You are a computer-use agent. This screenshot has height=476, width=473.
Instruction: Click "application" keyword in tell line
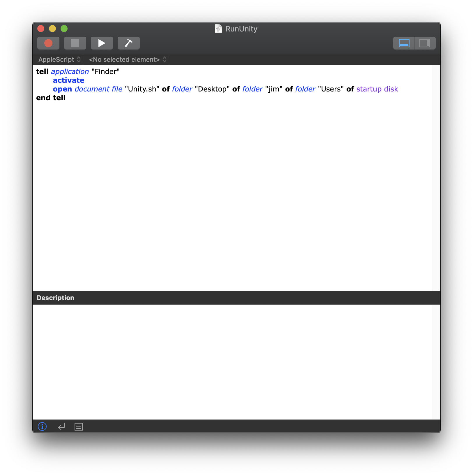[70, 72]
